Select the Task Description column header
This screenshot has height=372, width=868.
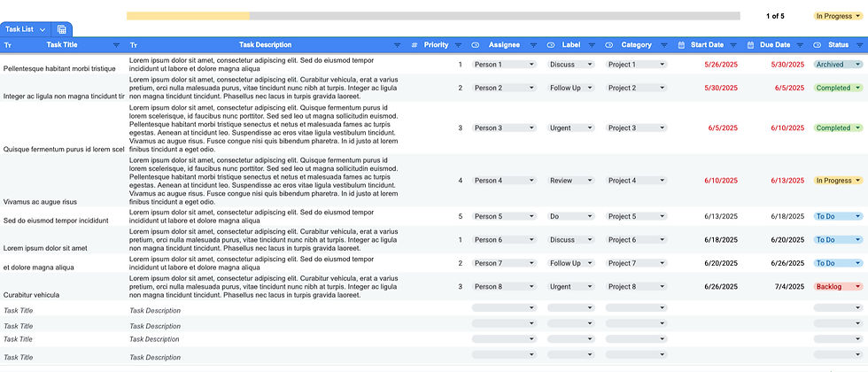point(265,45)
